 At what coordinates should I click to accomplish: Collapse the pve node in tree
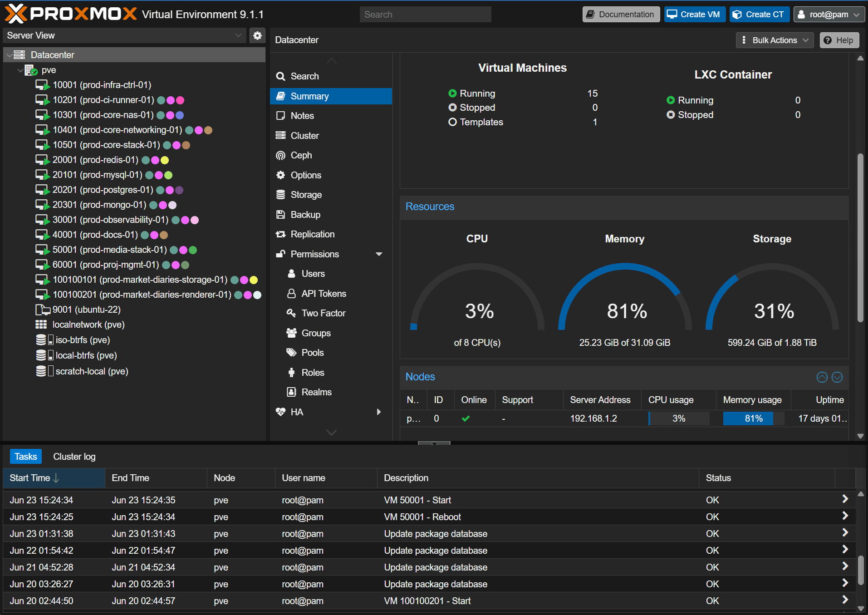tap(20, 70)
